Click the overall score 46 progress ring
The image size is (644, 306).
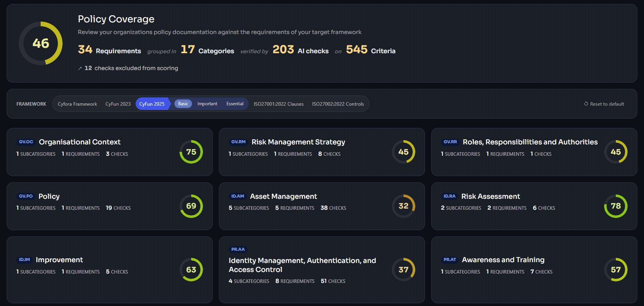click(x=41, y=43)
